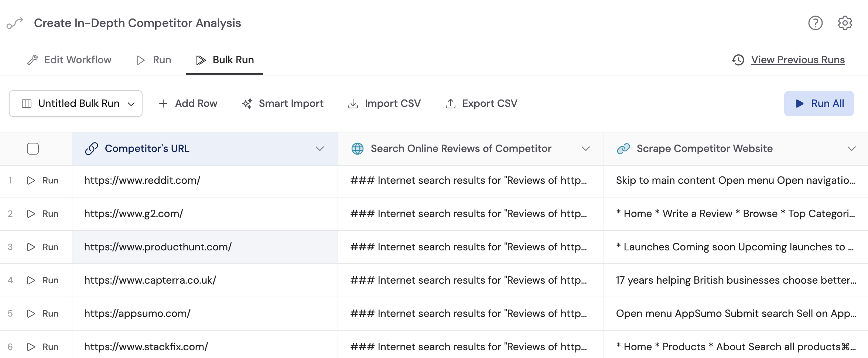Click Export CSV

pyautogui.click(x=481, y=104)
